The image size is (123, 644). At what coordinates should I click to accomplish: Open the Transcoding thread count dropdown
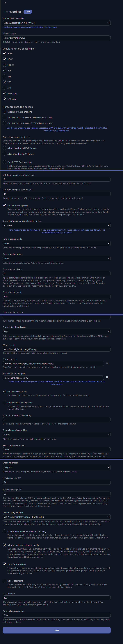(x=56, y=332)
